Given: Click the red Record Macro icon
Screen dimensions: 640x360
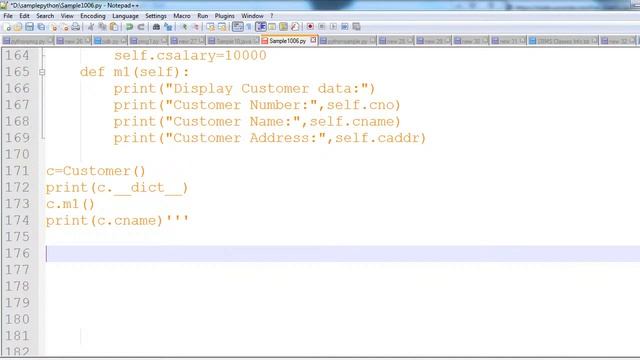Looking at the screenshot, I should coord(310,27).
